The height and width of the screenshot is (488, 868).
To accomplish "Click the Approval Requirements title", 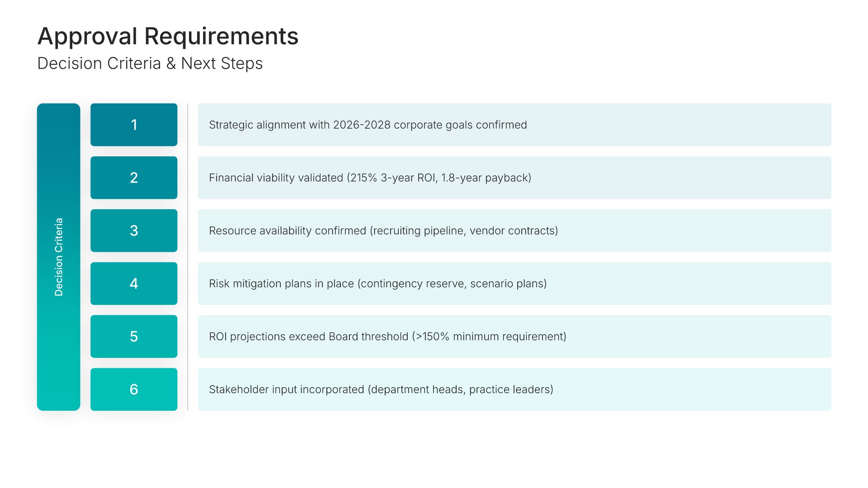I will [168, 36].
